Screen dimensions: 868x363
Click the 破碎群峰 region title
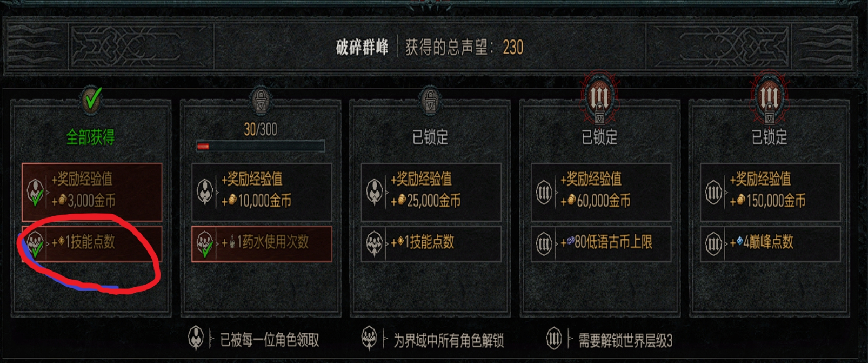(x=362, y=48)
